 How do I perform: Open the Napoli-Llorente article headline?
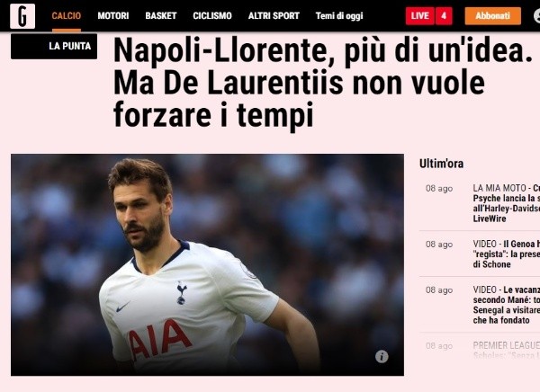pyautogui.click(x=323, y=83)
